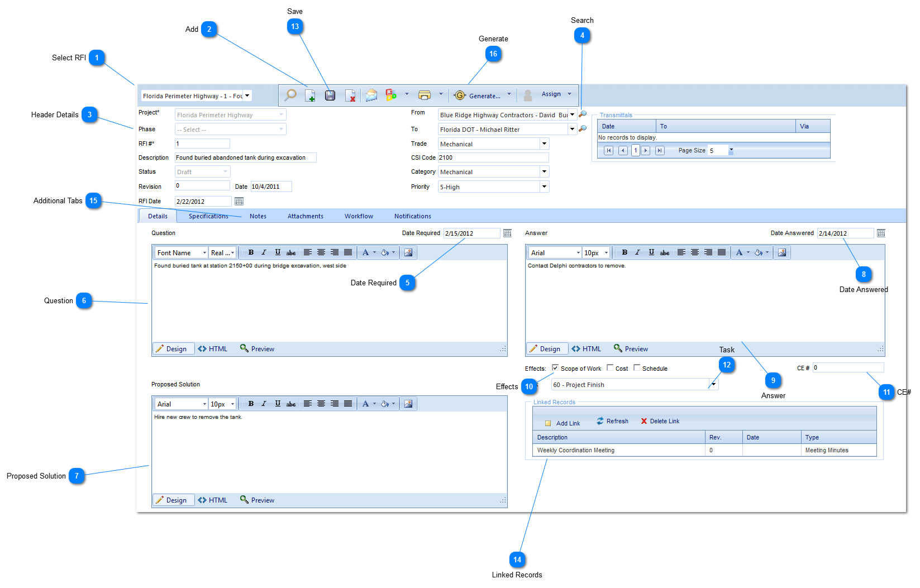920x588 pixels.
Task: Click the envelope email icon in the toolbar
Action: pyautogui.click(x=371, y=95)
